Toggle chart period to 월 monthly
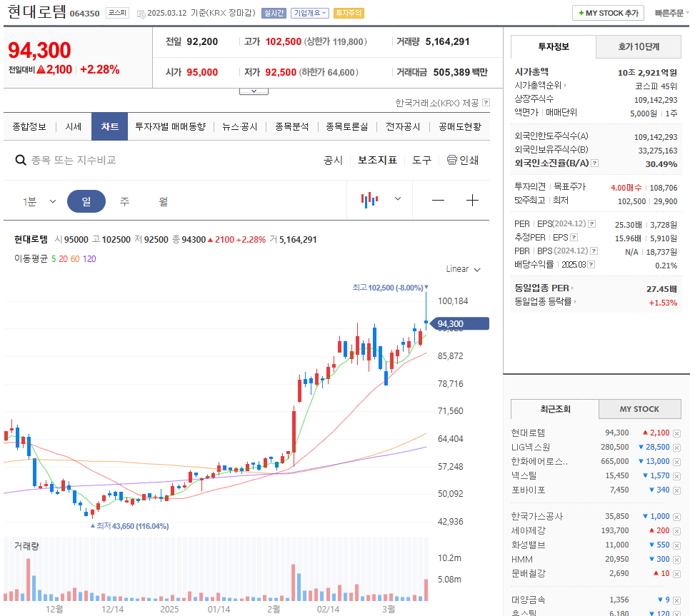 [162, 201]
